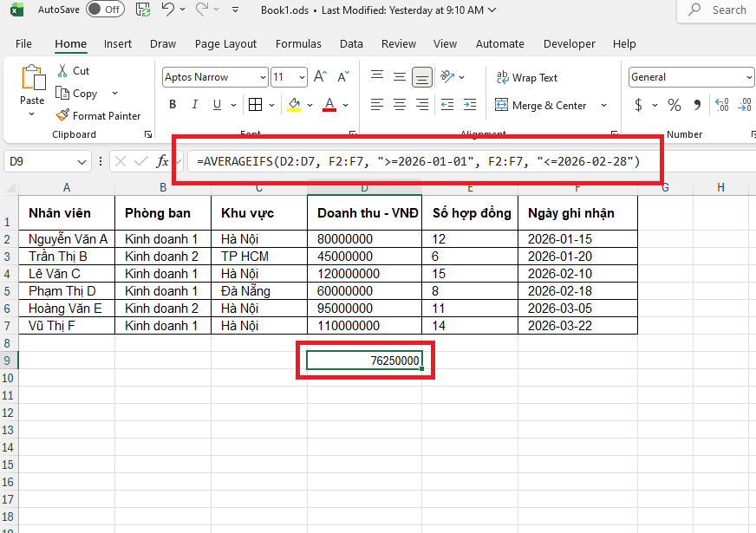Click the Cut button

pos(74,71)
